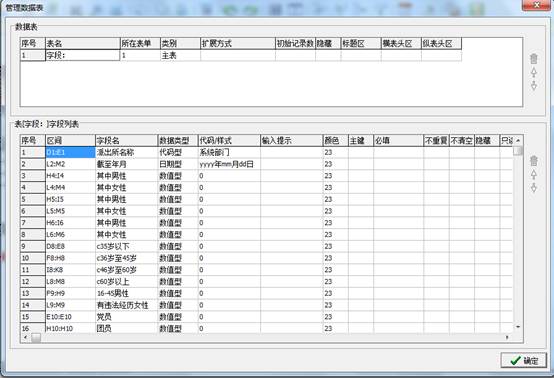Click the horizontal scrollbar right arrow

507,337
